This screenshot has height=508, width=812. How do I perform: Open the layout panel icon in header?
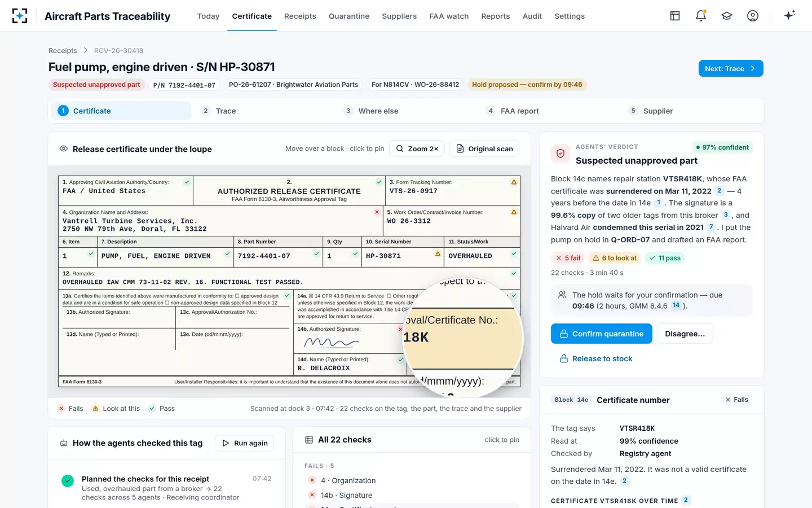point(675,16)
